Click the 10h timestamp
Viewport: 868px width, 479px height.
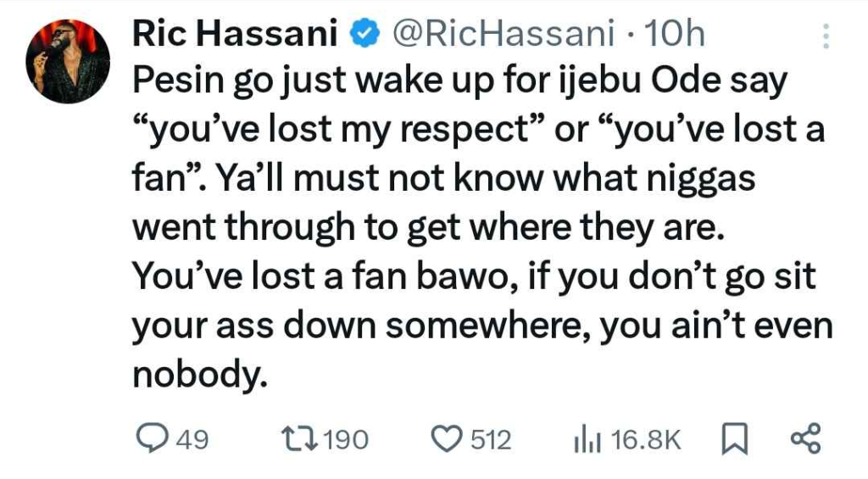tap(674, 35)
